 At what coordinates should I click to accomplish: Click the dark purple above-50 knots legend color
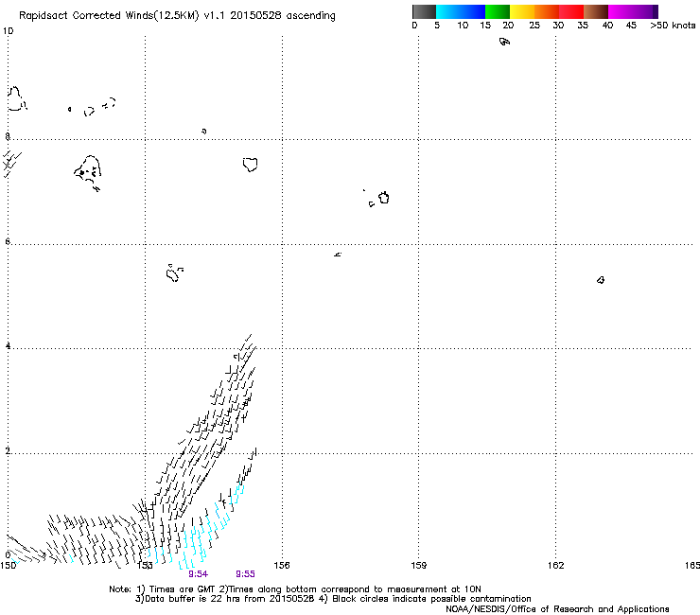coord(656,11)
